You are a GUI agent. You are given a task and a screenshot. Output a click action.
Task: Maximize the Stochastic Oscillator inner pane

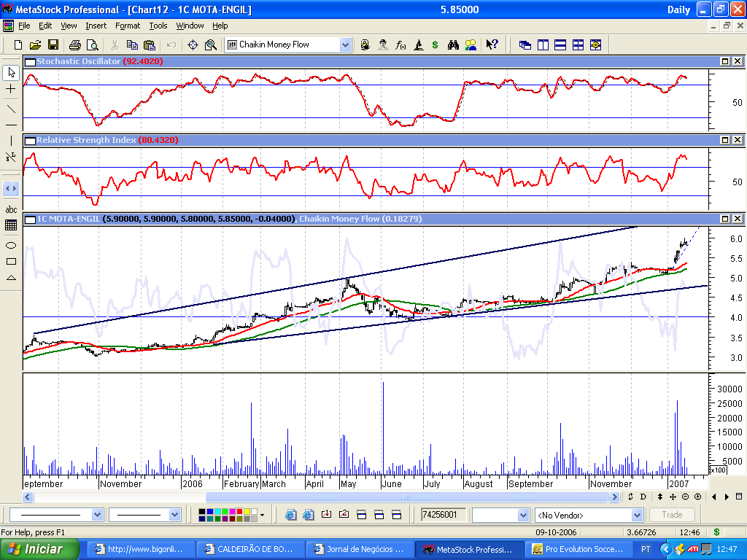pyautogui.click(x=726, y=61)
